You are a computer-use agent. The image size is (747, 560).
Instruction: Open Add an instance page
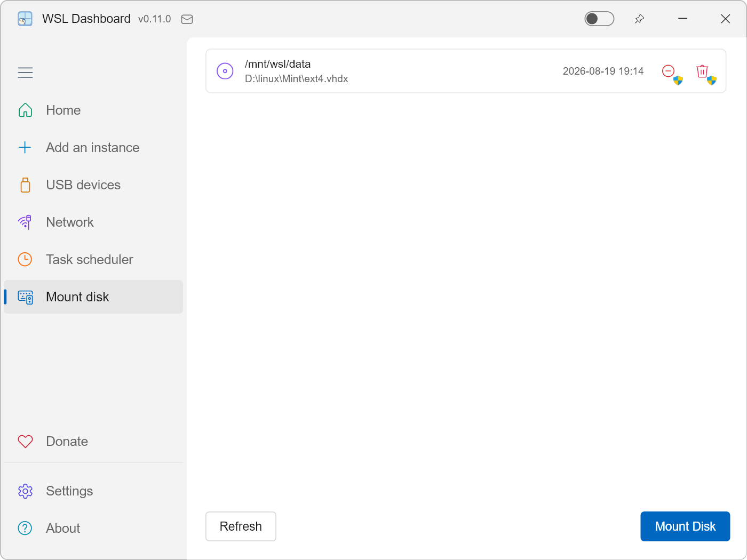click(x=93, y=148)
